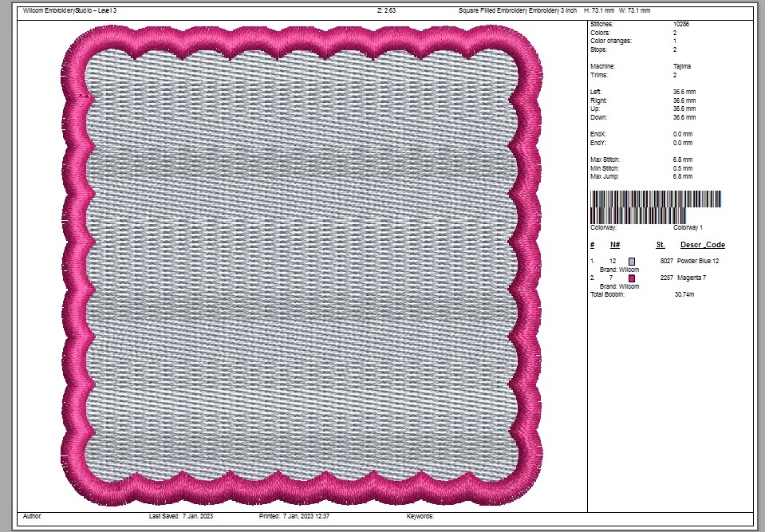Click the machine value 'Tajima'

682,66
